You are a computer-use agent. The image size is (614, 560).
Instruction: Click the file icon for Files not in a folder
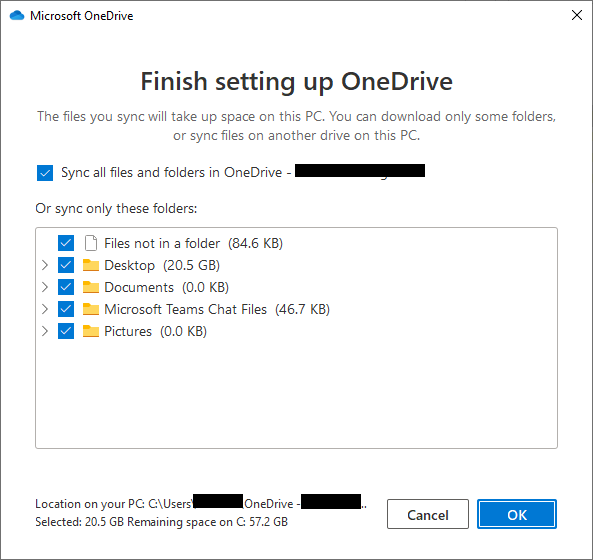(x=91, y=243)
